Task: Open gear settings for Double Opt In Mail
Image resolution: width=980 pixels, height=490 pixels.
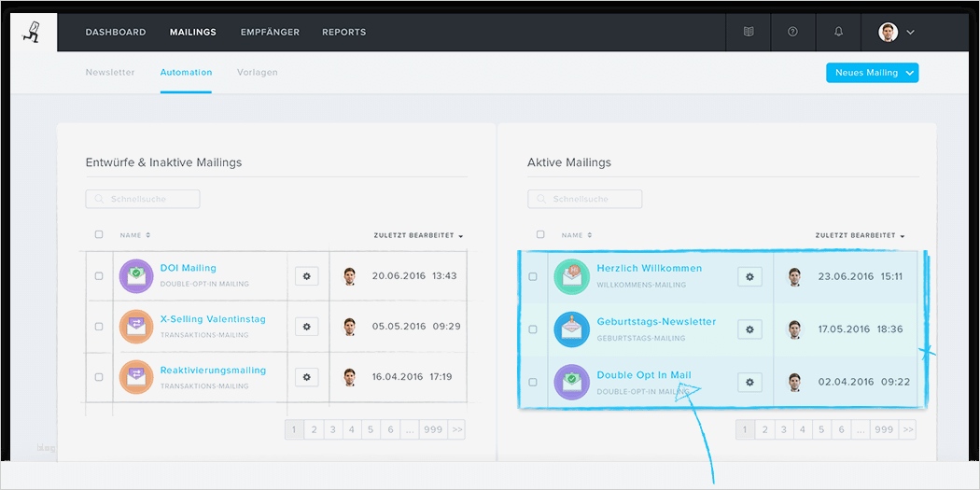Action: pos(750,382)
